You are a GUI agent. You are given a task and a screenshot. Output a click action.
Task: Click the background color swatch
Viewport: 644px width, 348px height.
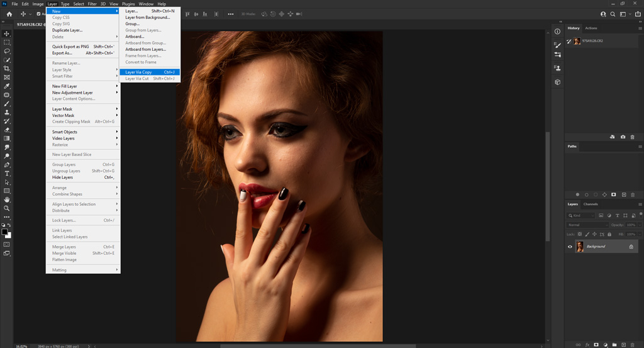[9, 236]
